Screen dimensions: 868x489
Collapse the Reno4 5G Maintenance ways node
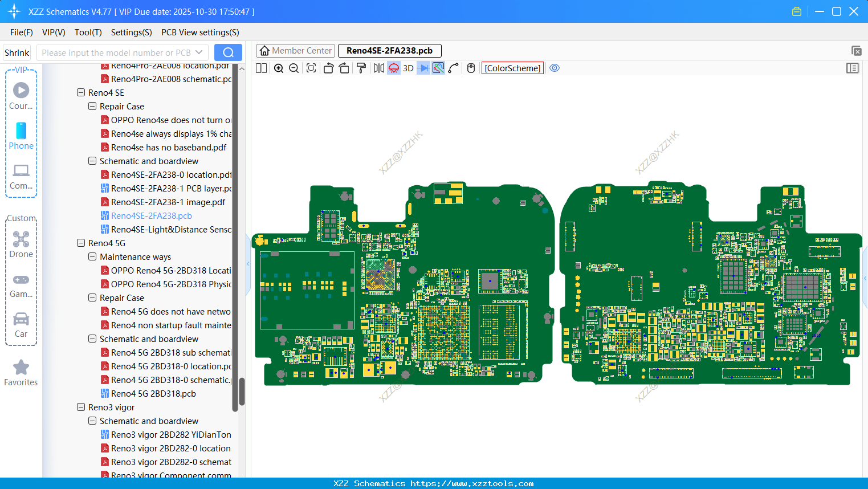click(x=92, y=257)
